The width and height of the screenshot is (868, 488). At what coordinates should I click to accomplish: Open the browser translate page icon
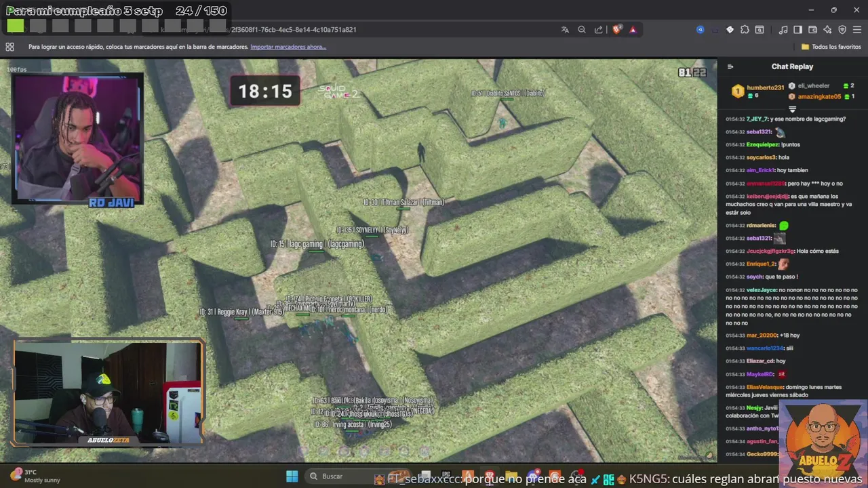(x=565, y=30)
